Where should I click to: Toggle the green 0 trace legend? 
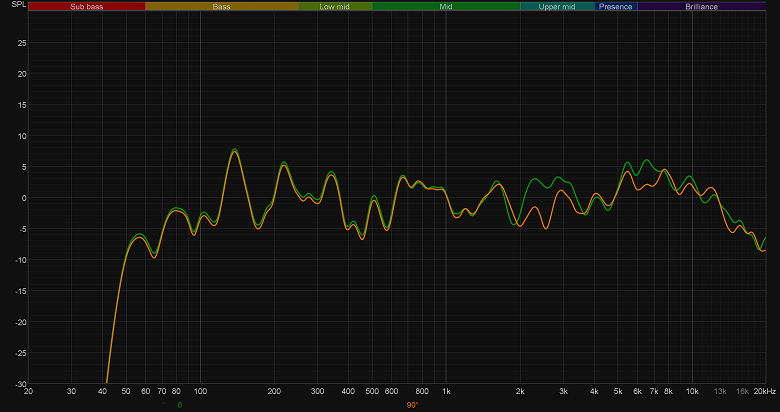(x=180, y=405)
